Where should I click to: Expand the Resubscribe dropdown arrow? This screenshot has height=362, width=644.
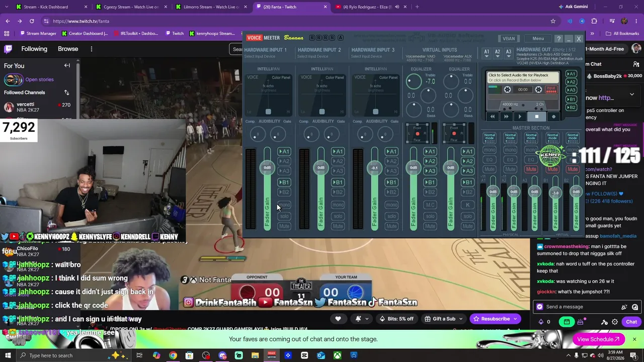[515, 319]
